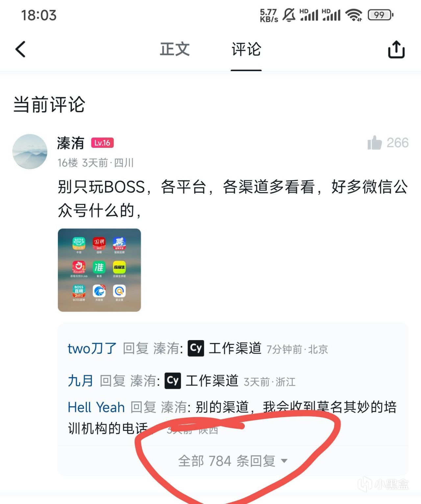Tap the Cy emoji in two刀了's reply
Viewport: 421px width, 504px height.
pos(196,348)
